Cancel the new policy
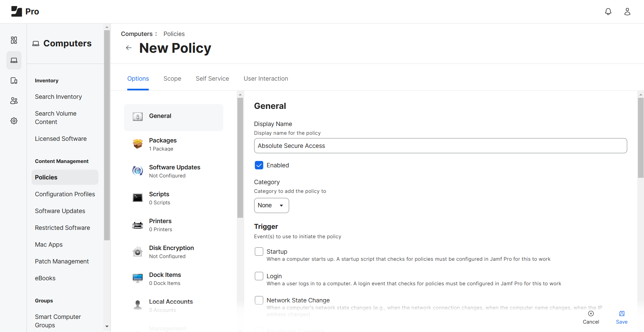Viewport: 644px width, 332px height. (591, 318)
